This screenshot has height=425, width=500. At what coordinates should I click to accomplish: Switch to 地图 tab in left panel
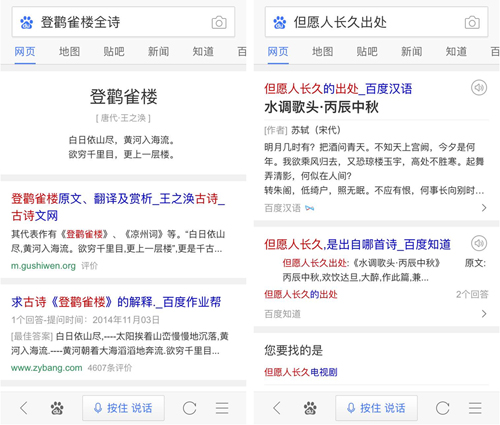pos(69,52)
